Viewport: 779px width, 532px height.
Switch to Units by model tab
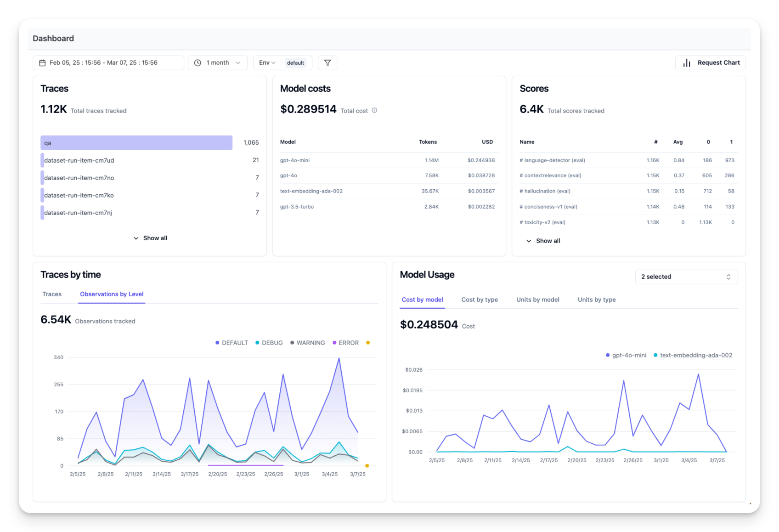[538, 300]
